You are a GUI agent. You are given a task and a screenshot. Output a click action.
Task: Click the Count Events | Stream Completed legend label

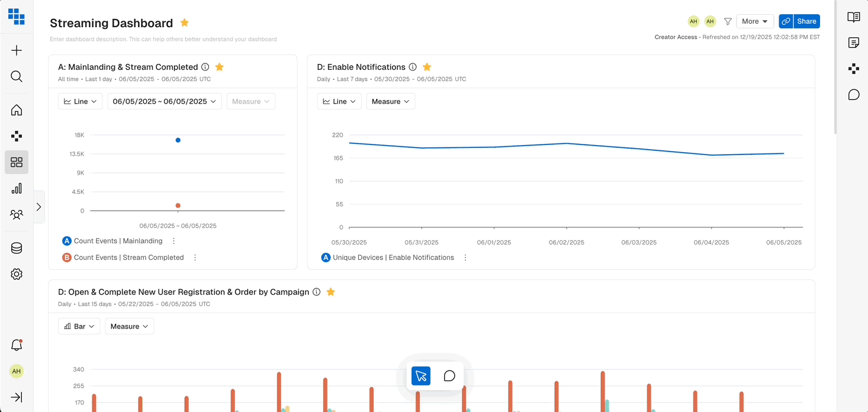point(128,257)
